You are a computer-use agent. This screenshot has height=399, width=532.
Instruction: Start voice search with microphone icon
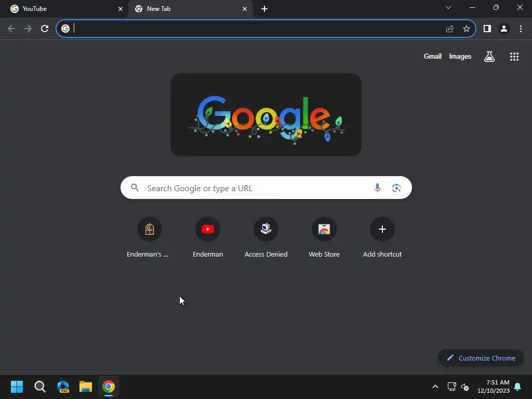[x=377, y=188]
